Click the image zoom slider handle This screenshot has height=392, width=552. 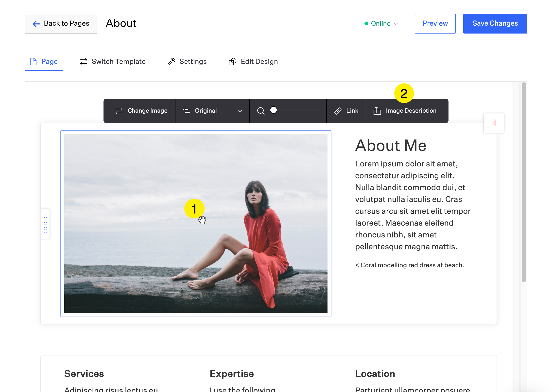(274, 110)
